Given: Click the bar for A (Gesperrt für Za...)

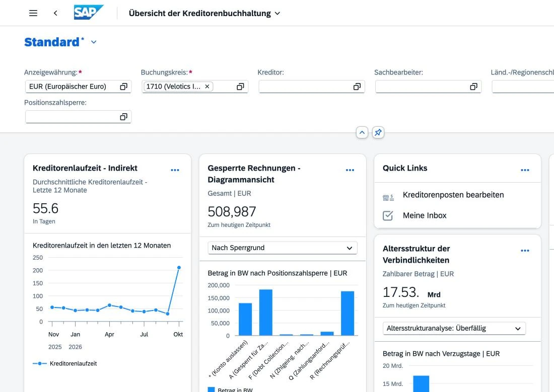Looking at the screenshot, I should pyautogui.click(x=266, y=312).
